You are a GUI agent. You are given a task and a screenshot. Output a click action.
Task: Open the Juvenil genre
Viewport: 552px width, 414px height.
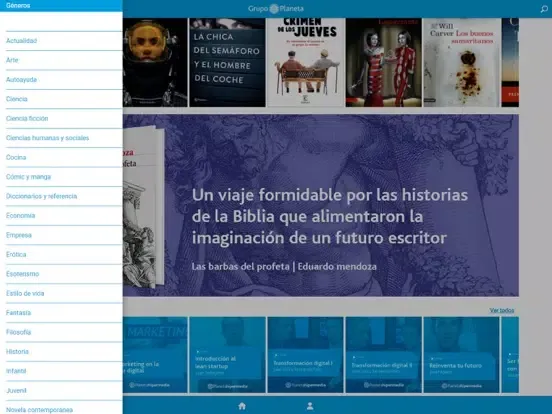click(x=61, y=390)
